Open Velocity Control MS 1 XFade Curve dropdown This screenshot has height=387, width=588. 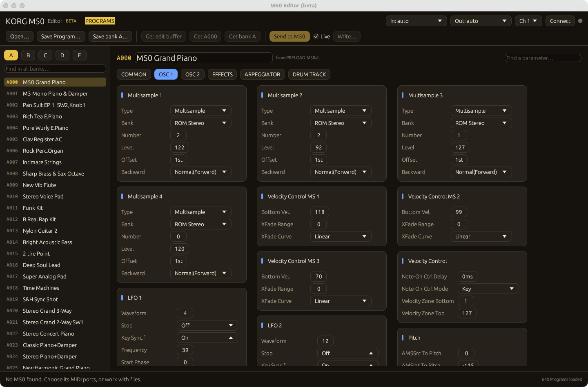pos(341,236)
